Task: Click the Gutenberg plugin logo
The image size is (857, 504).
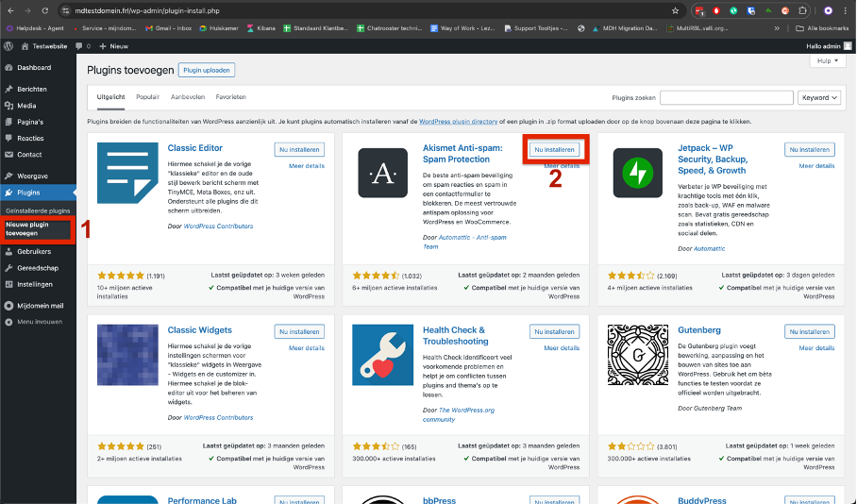Action: point(637,356)
